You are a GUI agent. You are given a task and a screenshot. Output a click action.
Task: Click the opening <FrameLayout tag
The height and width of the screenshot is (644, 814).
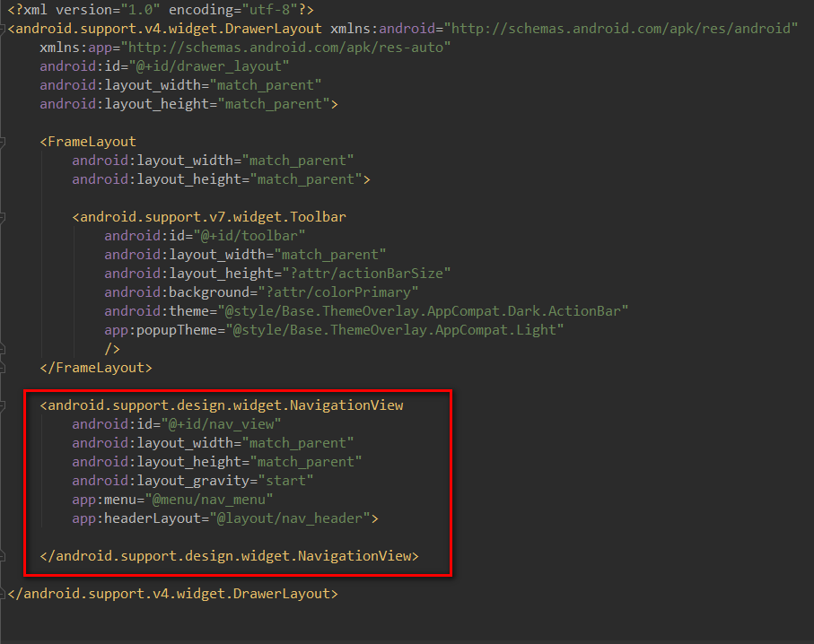[88, 142]
